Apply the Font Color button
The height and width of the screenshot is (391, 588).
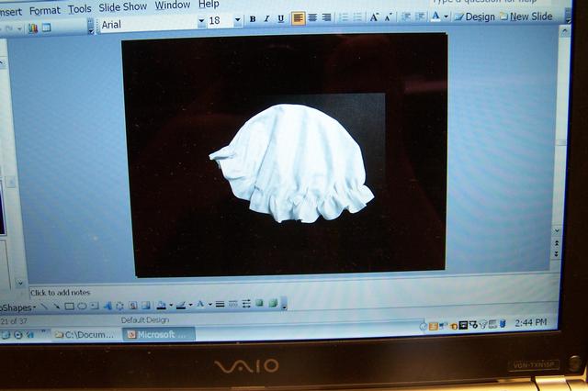(x=435, y=17)
